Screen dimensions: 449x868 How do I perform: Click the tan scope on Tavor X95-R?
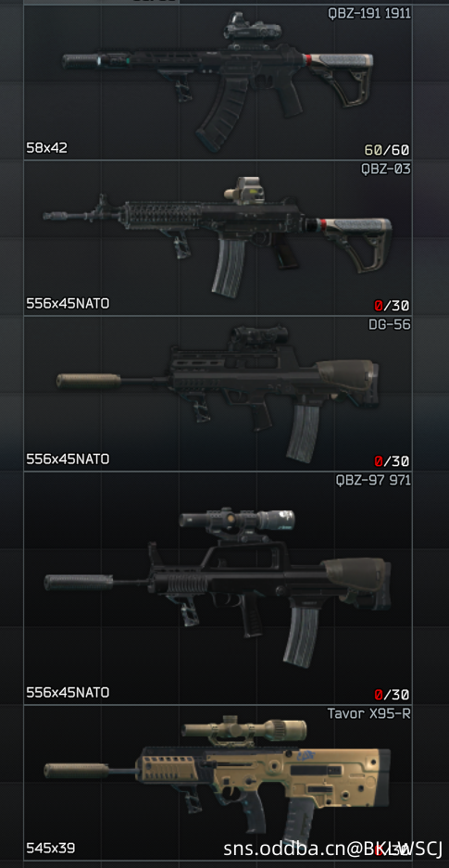pyautogui.click(x=243, y=730)
